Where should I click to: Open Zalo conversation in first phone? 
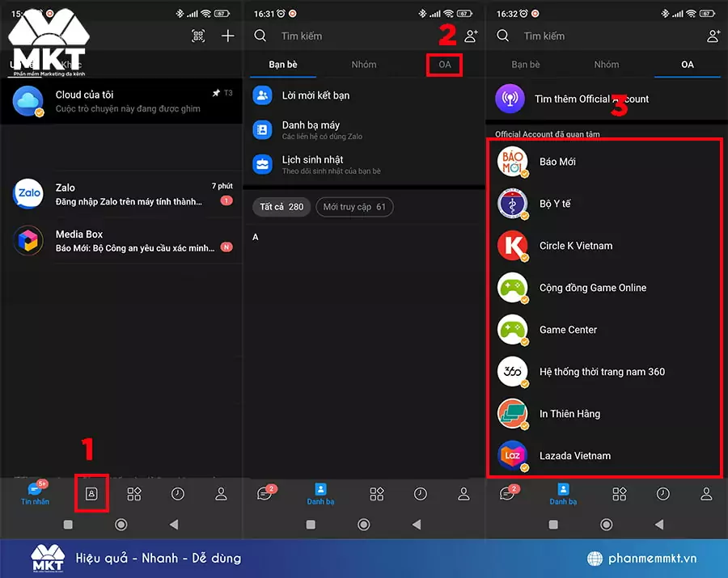pyautogui.click(x=121, y=194)
